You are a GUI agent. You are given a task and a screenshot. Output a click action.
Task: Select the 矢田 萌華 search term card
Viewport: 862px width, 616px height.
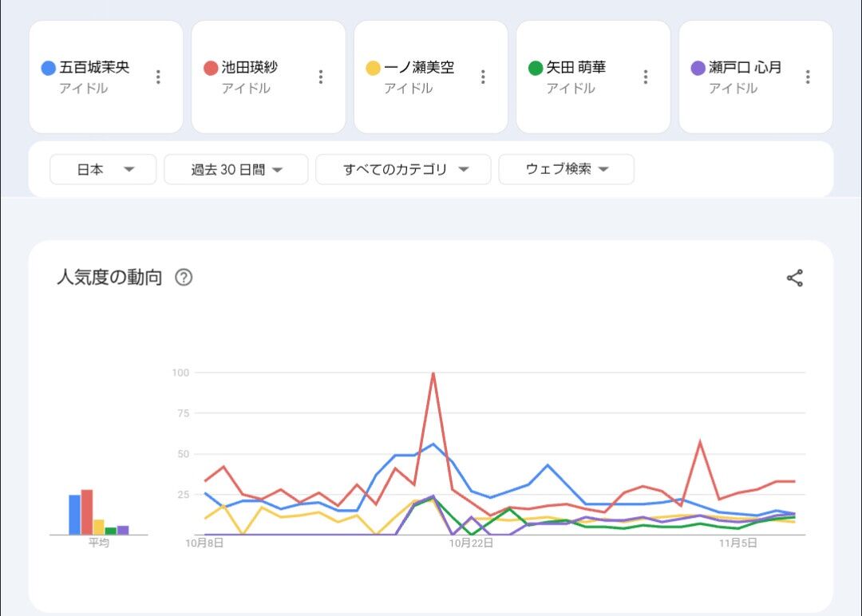[x=581, y=77]
